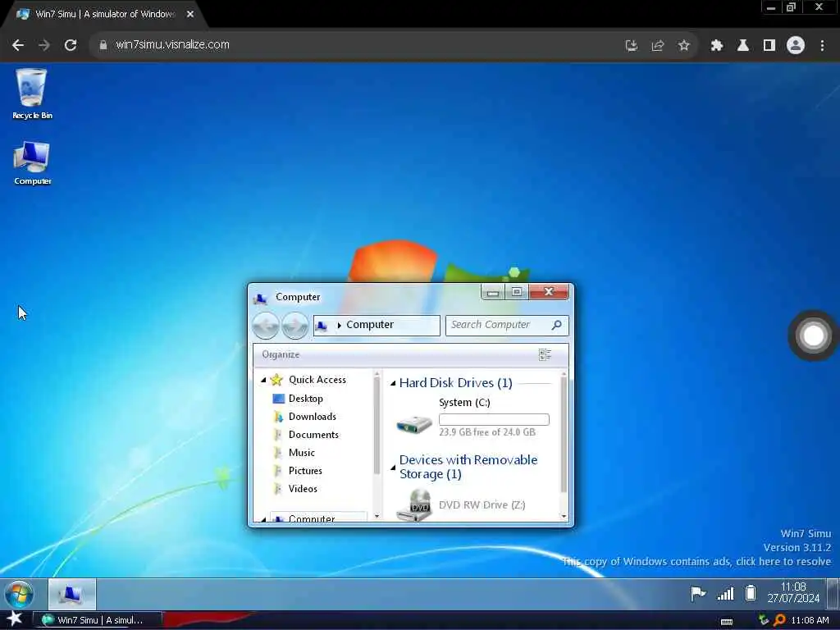Select the Computer desktop shortcut
The width and height of the screenshot is (840, 630).
coord(32,163)
